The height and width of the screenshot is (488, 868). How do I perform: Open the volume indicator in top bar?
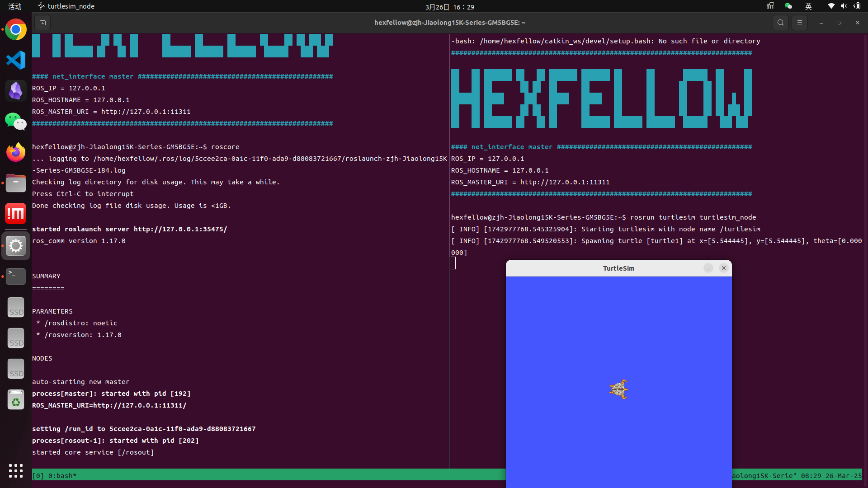point(844,6)
